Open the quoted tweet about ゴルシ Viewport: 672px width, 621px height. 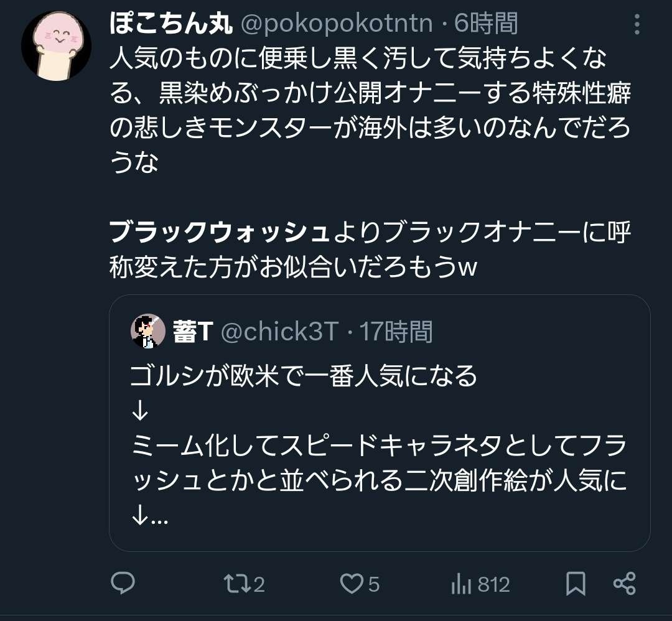point(380,436)
